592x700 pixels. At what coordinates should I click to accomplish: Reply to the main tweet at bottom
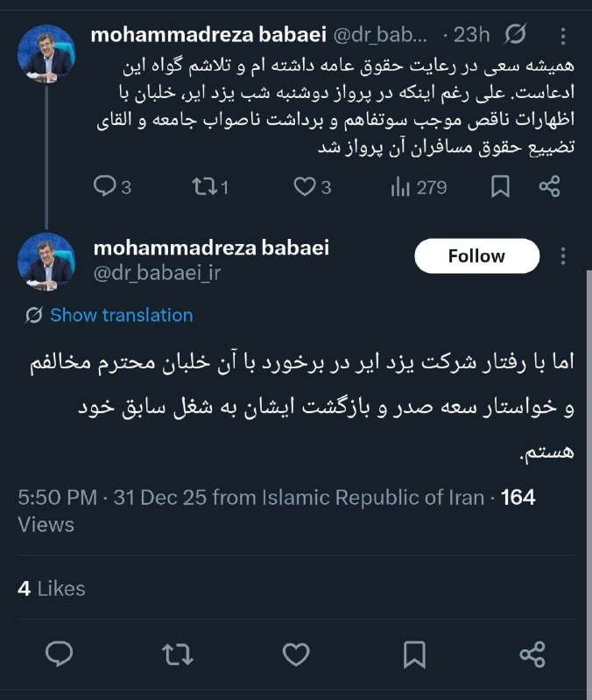59,654
